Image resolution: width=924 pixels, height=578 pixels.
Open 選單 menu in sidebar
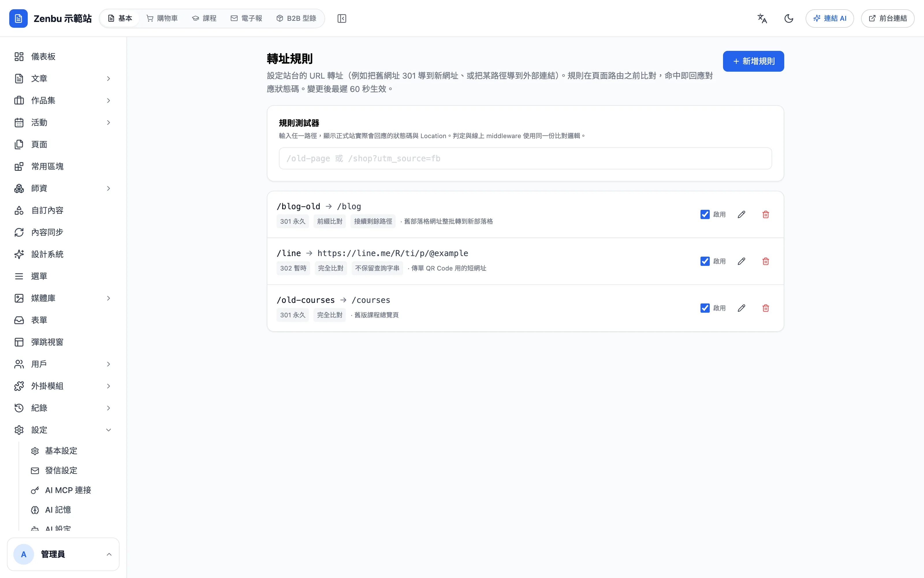pos(64,276)
